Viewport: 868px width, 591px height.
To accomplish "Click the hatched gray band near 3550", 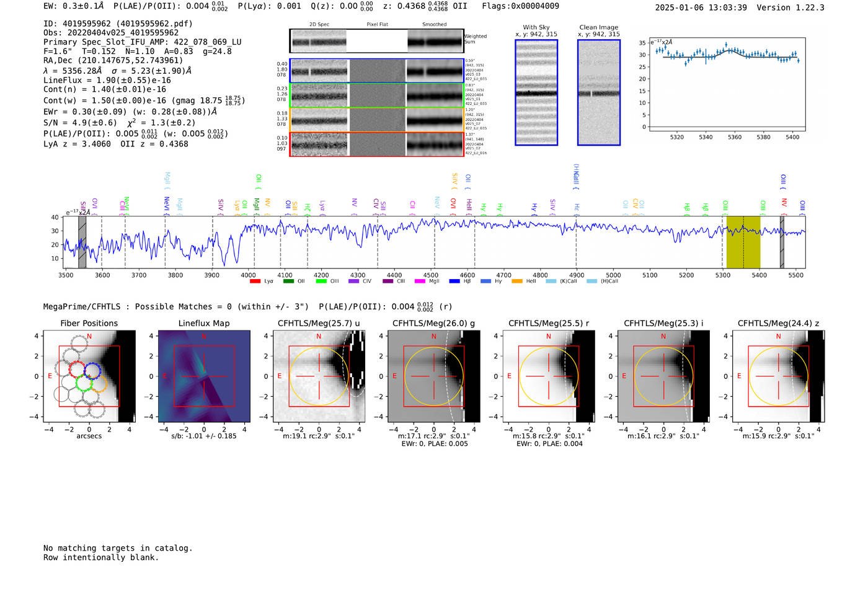I will pyautogui.click(x=82, y=242).
